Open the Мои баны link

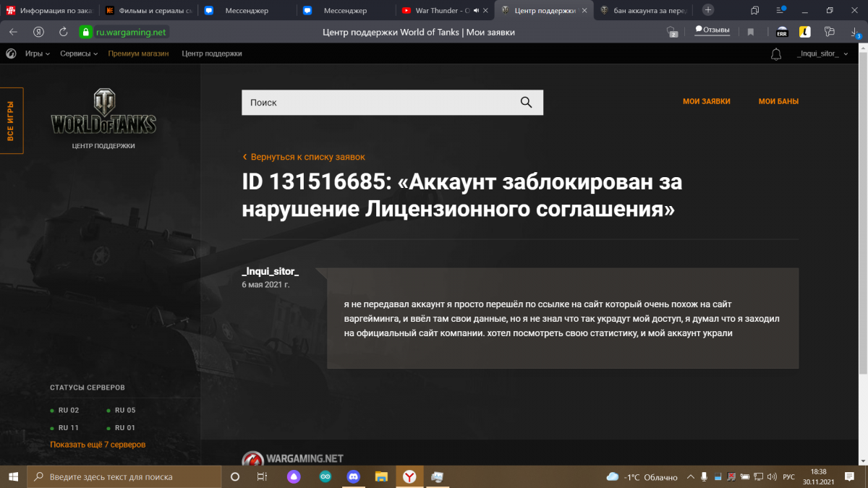[x=778, y=102]
